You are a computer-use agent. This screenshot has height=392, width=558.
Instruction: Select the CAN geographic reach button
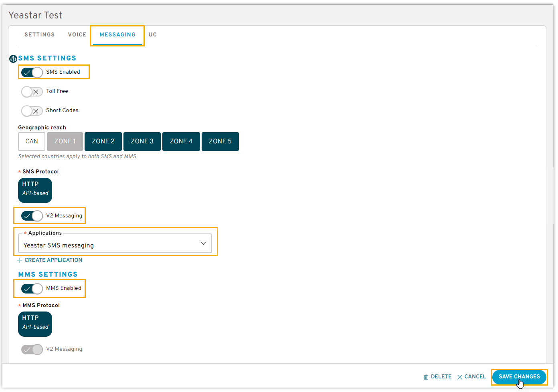(32, 141)
